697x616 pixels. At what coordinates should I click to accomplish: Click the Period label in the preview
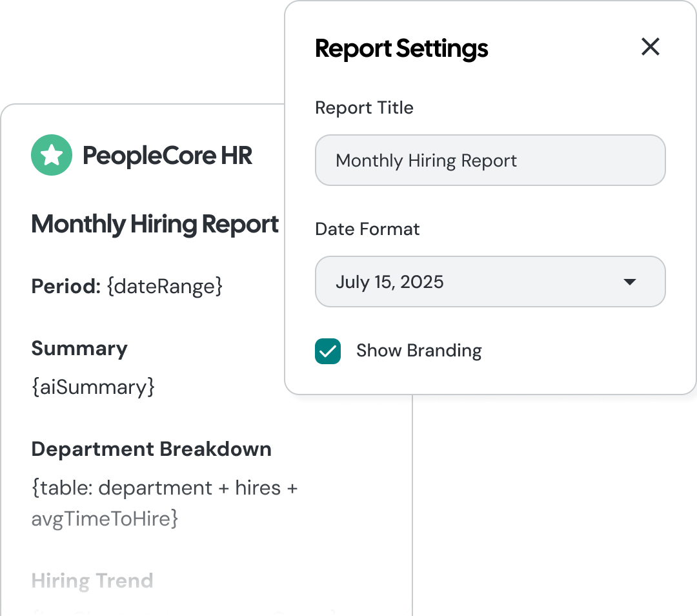66,287
